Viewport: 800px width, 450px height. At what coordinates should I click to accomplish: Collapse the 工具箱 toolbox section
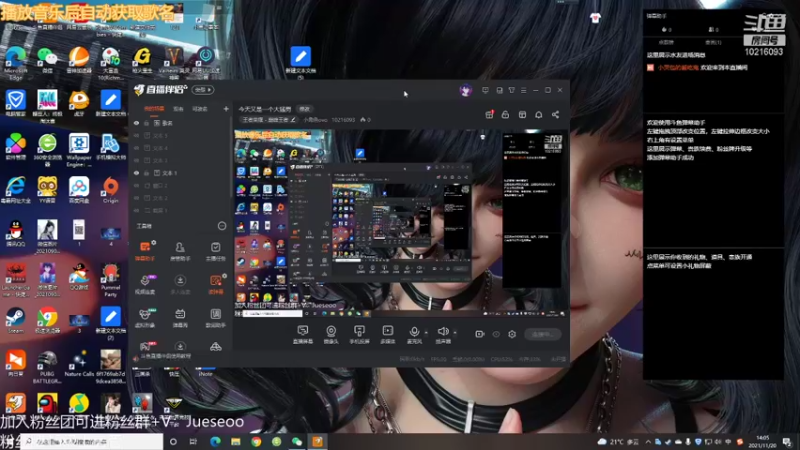[222, 226]
